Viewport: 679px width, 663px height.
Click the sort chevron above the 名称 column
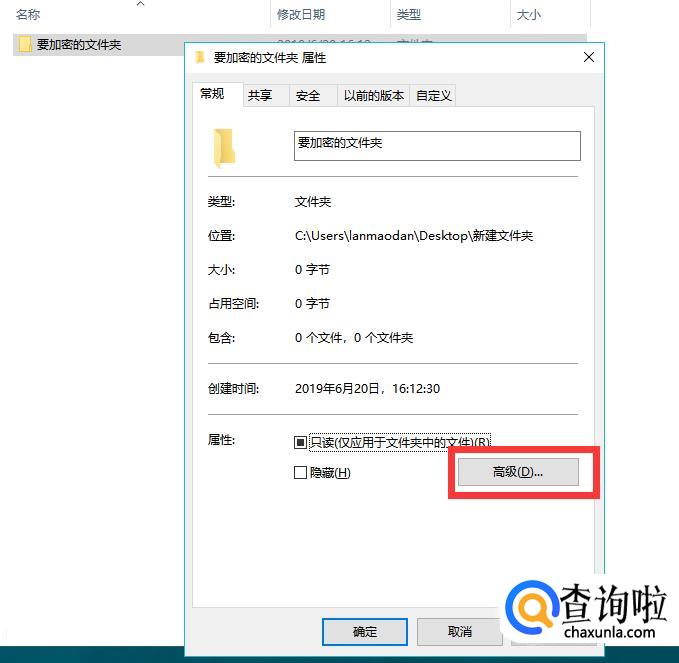pos(140,4)
